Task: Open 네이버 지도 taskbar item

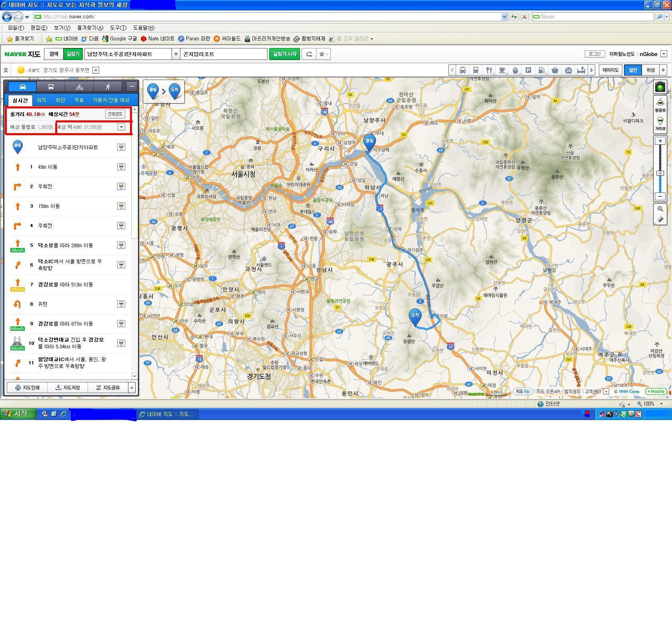Action: [x=167, y=414]
